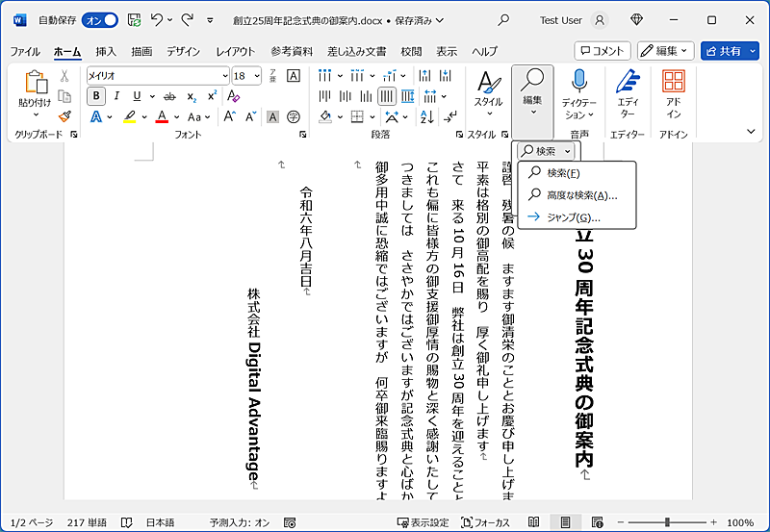This screenshot has height=532, width=770.
Task: Toggle the AutoSave (自動保存) switch
Action: point(100,19)
